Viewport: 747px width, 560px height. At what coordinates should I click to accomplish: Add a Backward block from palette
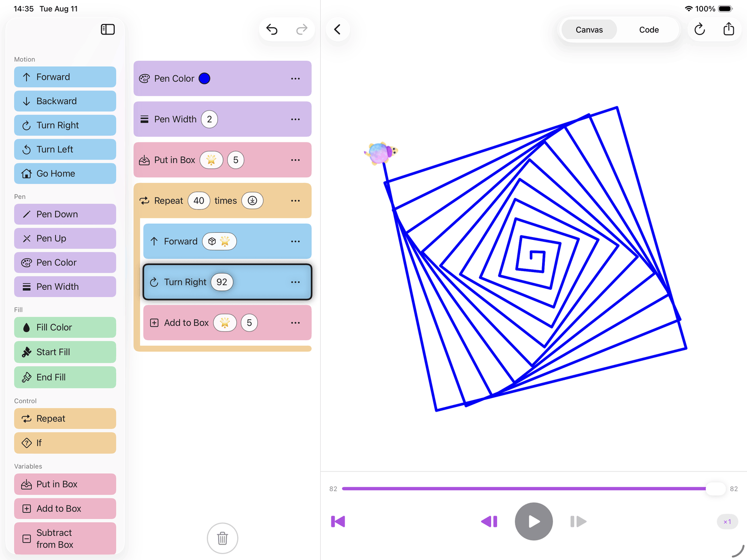(65, 101)
